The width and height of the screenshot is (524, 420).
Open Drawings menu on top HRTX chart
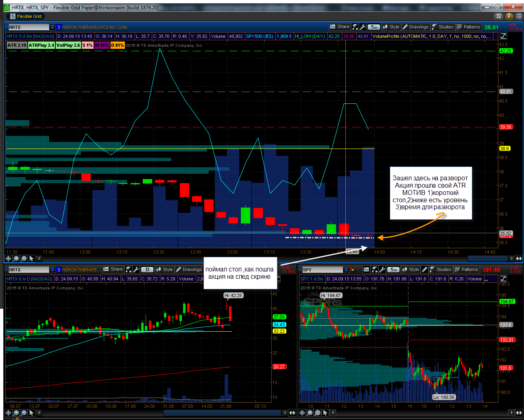click(x=415, y=27)
